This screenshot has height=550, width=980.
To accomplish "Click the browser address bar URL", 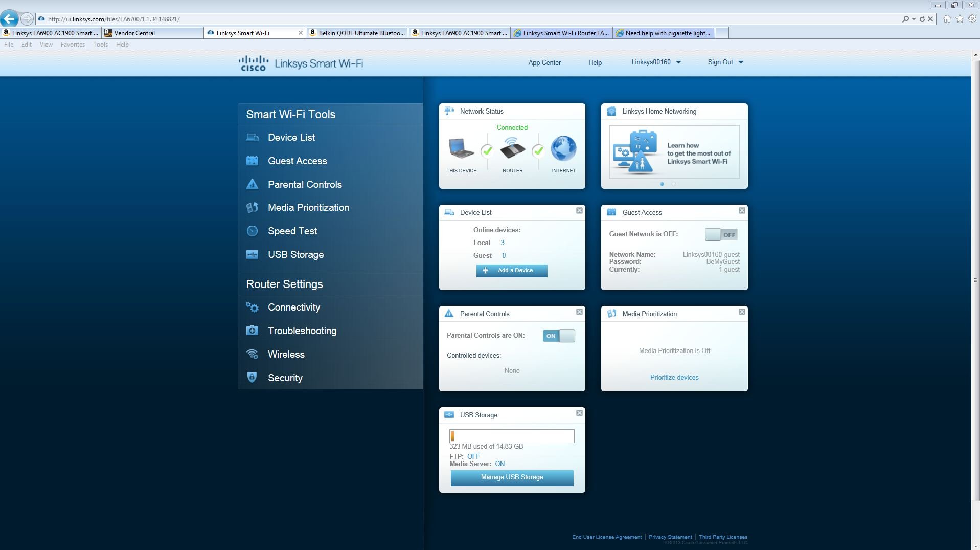I will point(113,19).
